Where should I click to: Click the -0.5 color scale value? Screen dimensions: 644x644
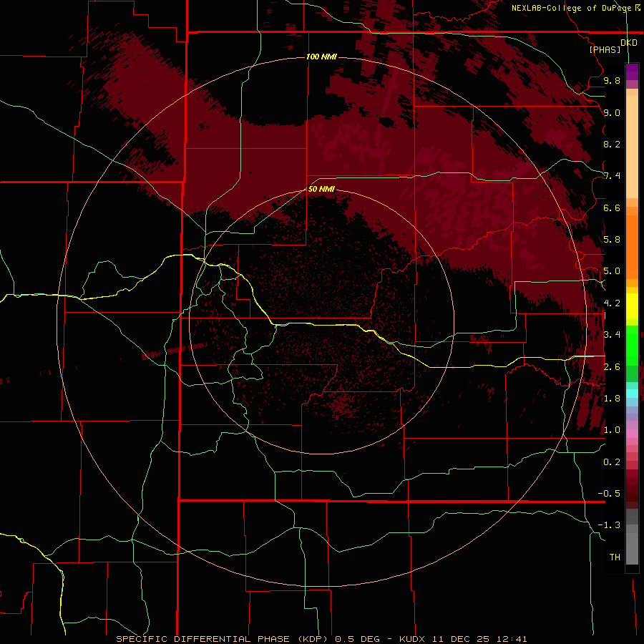pyautogui.click(x=609, y=493)
